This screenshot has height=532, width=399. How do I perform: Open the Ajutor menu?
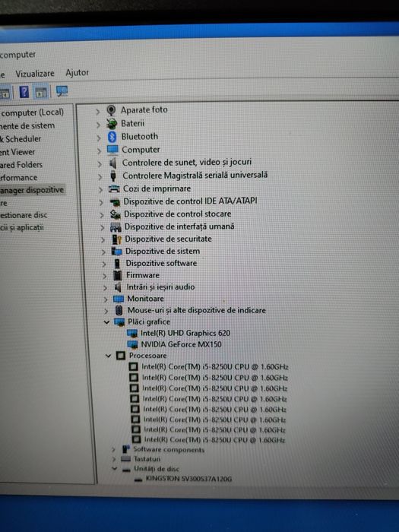[78, 73]
